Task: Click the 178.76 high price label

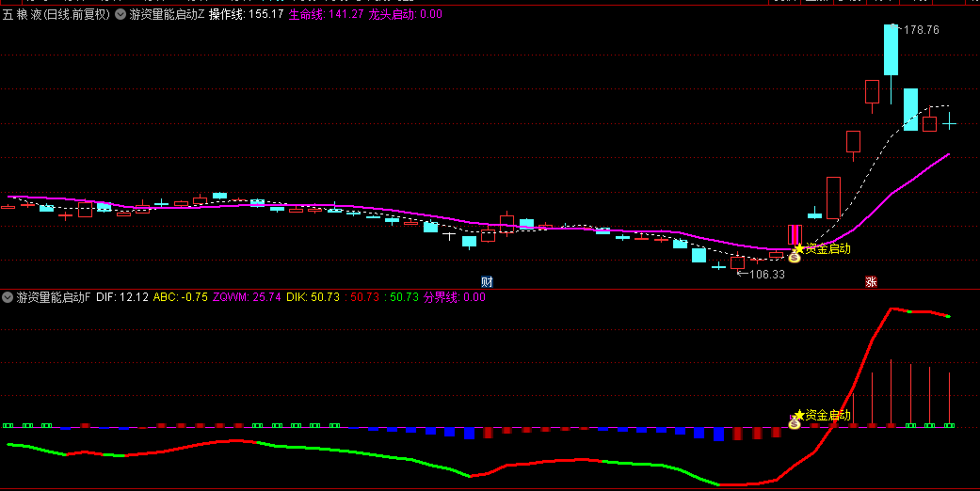Action: (x=922, y=30)
